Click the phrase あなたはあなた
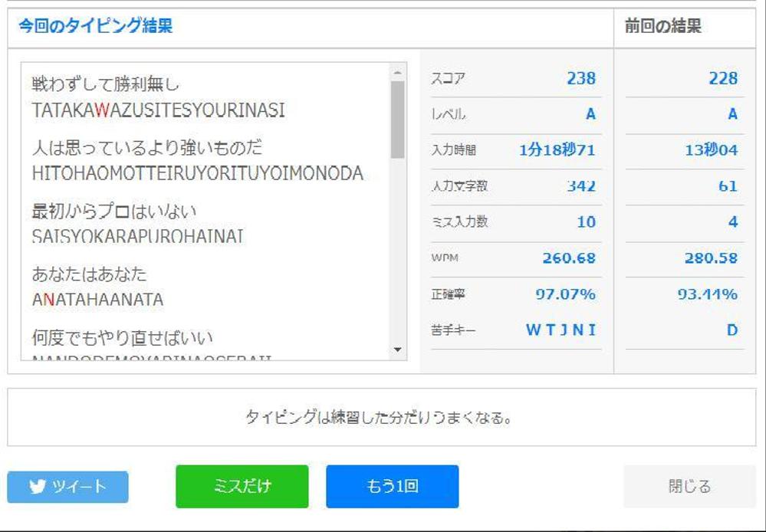Screen dimensions: 766x532 coord(89,274)
